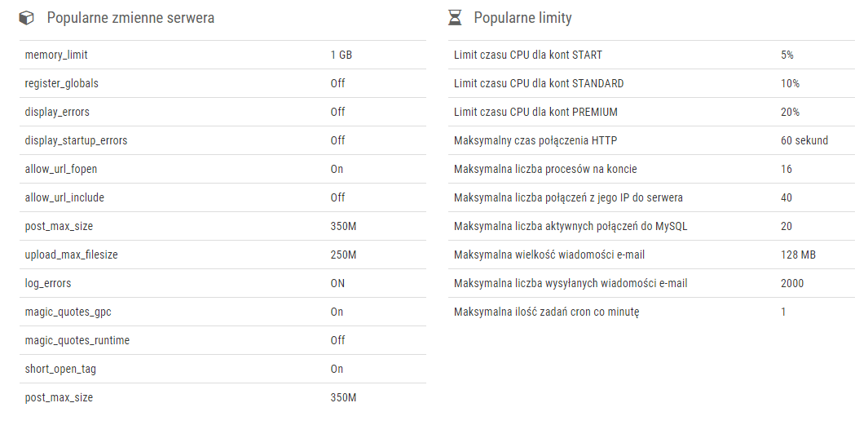The width and height of the screenshot is (868, 434).
Task: Select the memory_limit row label
Action: 56,55
